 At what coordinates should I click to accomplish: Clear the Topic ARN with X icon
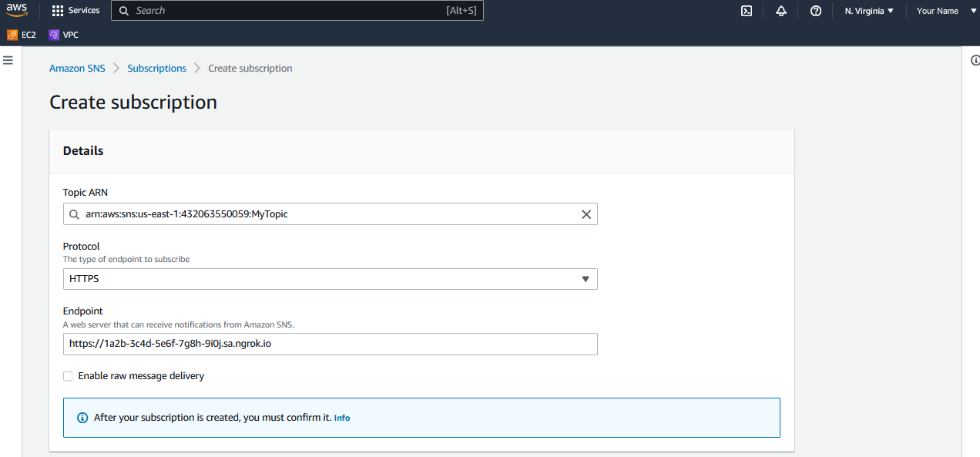[586, 214]
